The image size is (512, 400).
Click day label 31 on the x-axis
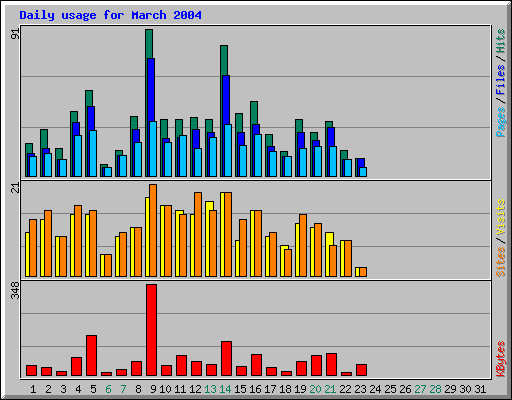480,389
